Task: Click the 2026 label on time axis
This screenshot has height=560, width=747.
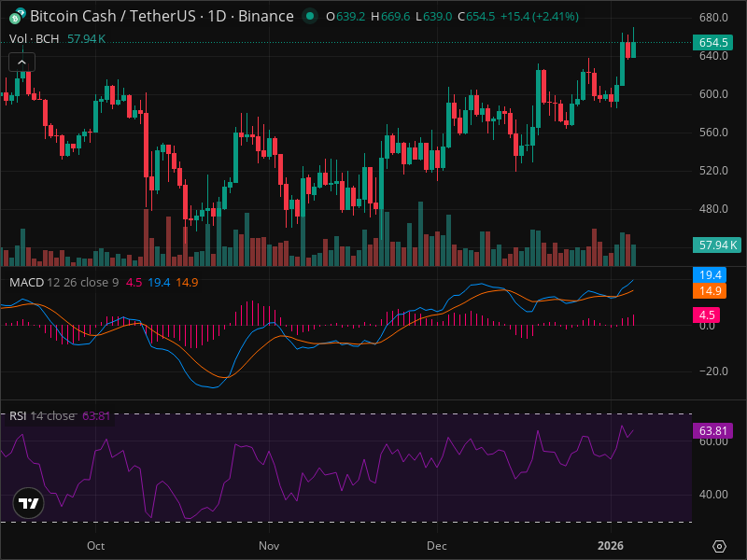Action: click(611, 546)
